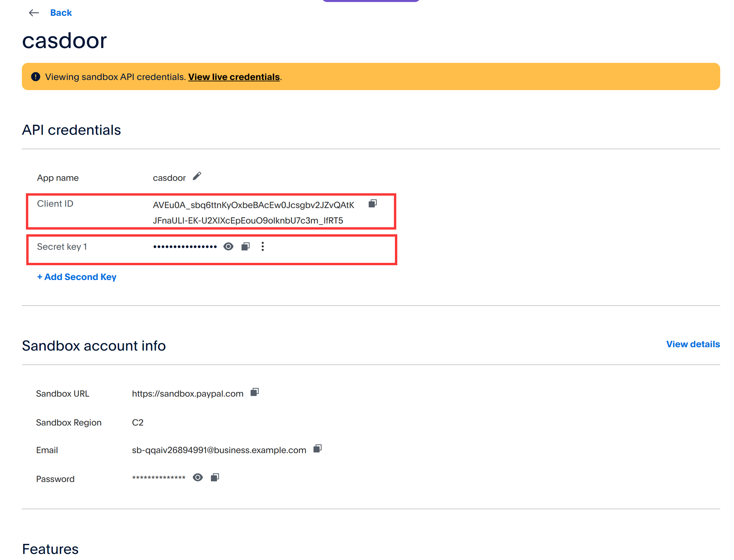Copy the Client ID to clipboard
The height and width of the screenshot is (560, 734).
(x=373, y=204)
